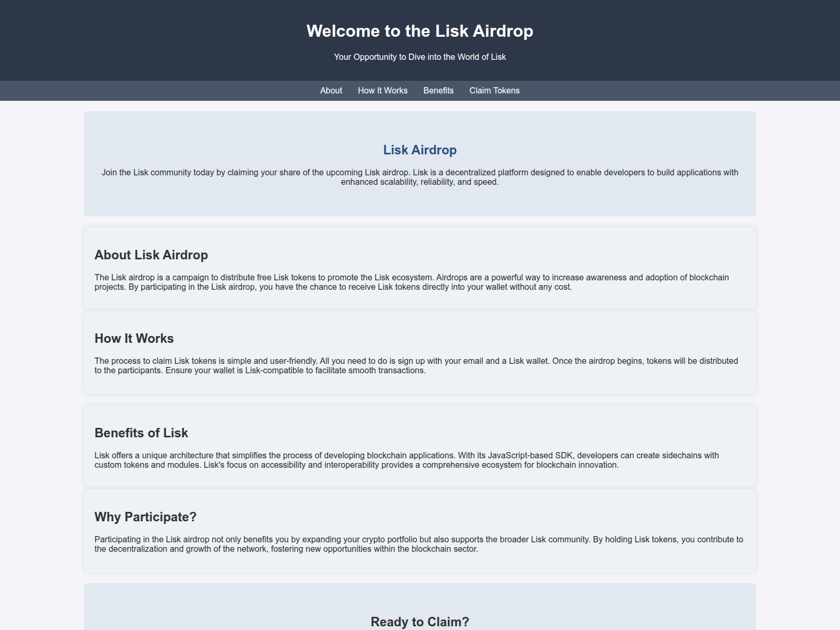Image resolution: width=840 pixels, height=630 pixels.
Task: Click the Lisk Airdrop section title
Action: point(419,150)
